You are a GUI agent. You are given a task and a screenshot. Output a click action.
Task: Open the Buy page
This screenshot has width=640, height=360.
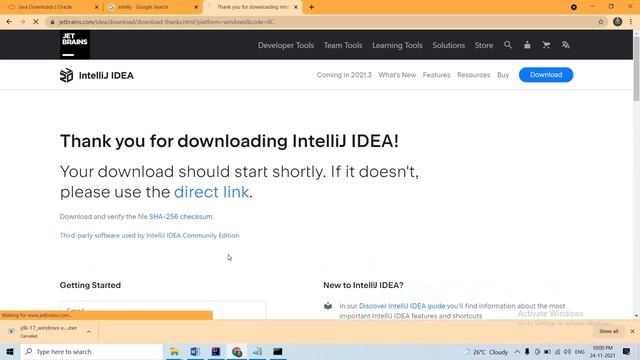pos(503,75)
